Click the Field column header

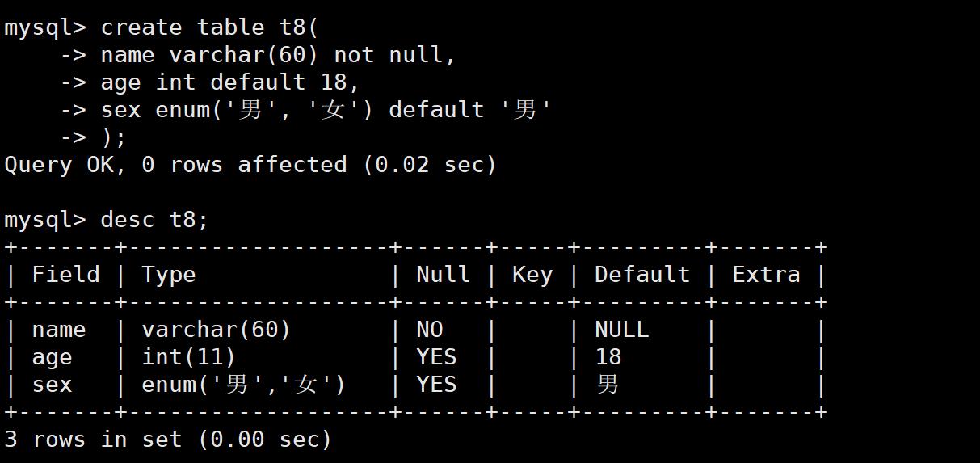(x=65, y=275)
